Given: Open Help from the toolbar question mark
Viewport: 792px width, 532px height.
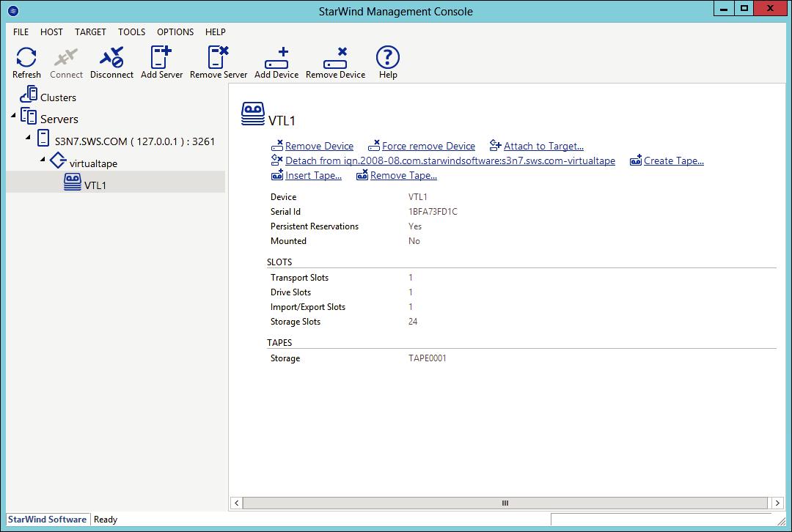Looking at the screenshot, I should [388, 57].
